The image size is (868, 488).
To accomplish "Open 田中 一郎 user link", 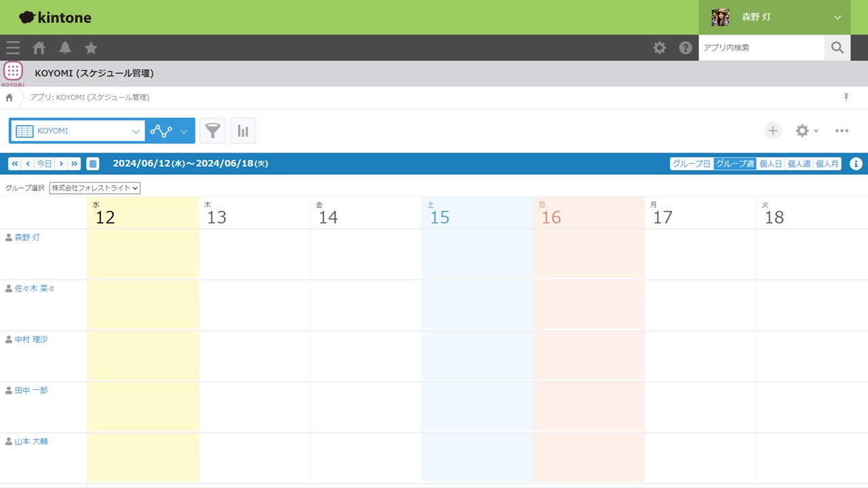I will (x=31, y=390).
